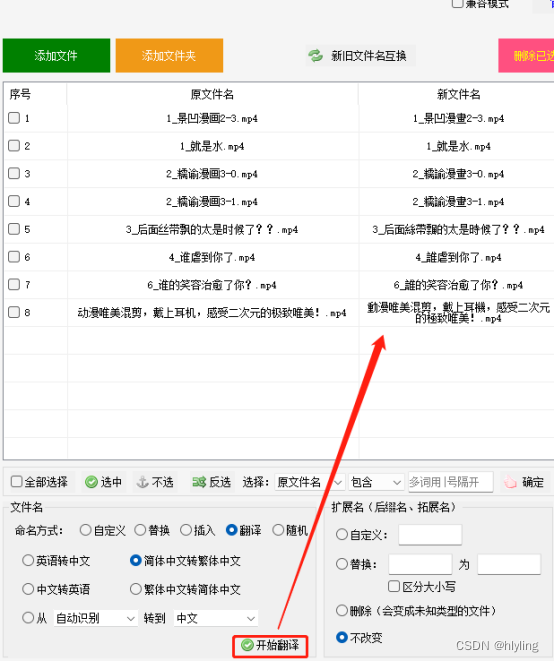
Task: Click original name 4_谁虐到你了.mp4
Action: 212,258
